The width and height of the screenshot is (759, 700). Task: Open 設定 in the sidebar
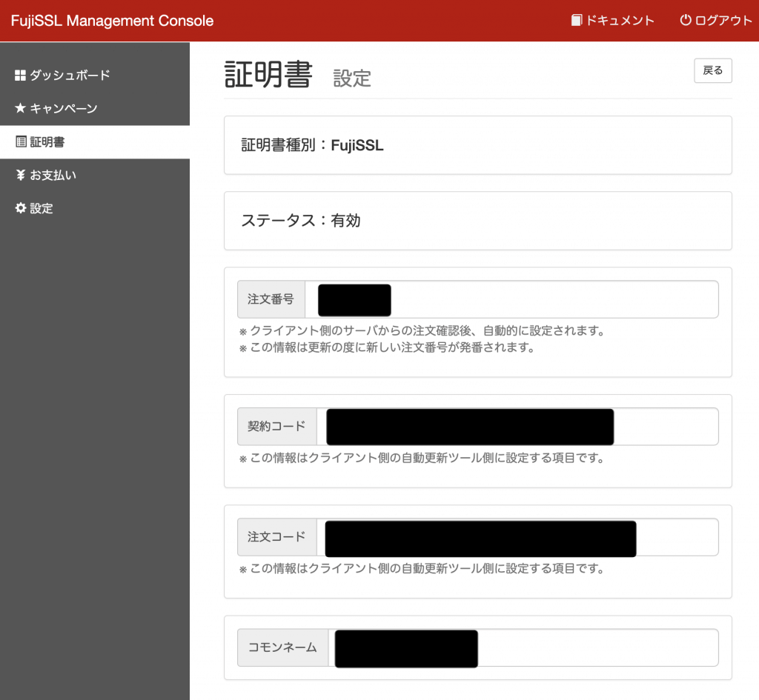point(95,208)
